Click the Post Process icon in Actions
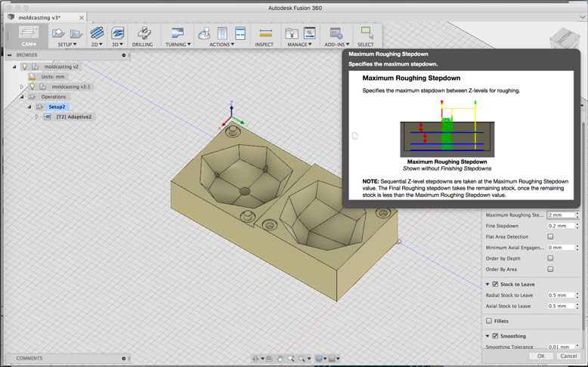Image resolution: width=588 pixels, height=367 pixels. pos(222,33)
